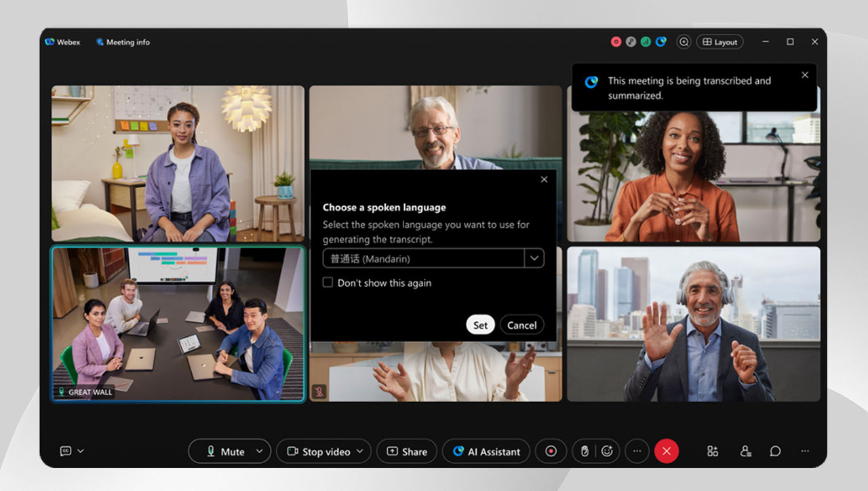This screenshot has width=868, height=491.
Task: Expand closed caption options arrow
Action: [81, 451]
